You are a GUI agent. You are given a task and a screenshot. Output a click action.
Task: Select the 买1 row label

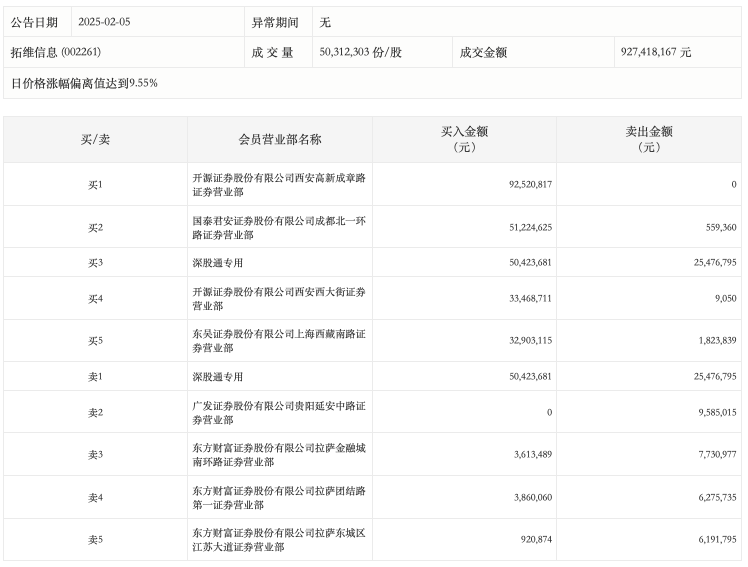(95, 185)
